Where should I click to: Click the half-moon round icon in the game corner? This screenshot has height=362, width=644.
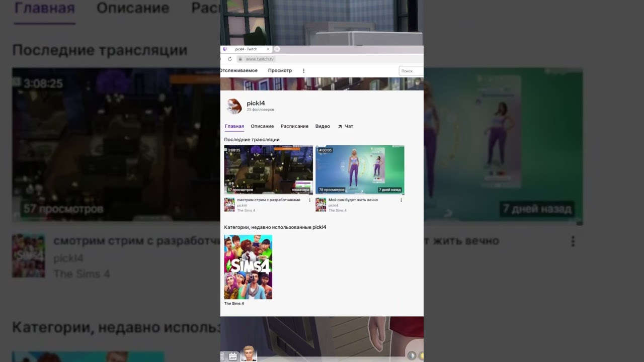coord(412,356)
